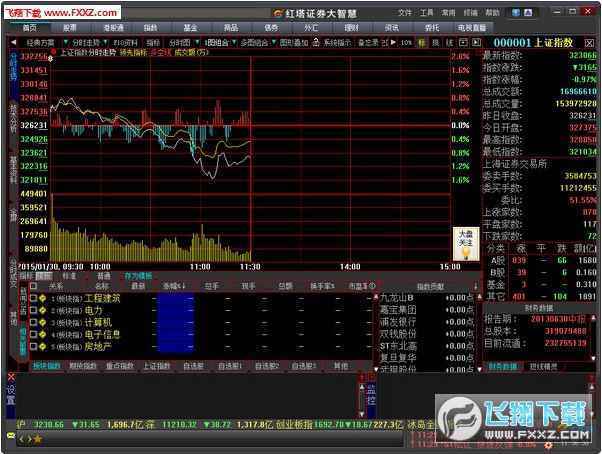The height and width of the screenshot is (454, 602).
Task: Click the yellow link icon for 房地产
Action: [43, 347]
